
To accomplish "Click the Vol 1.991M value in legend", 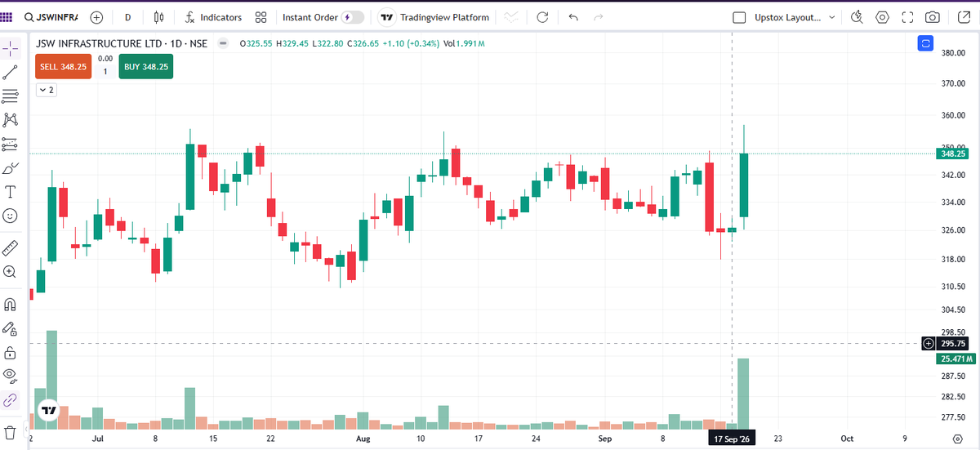I will [x=464, y=42].
